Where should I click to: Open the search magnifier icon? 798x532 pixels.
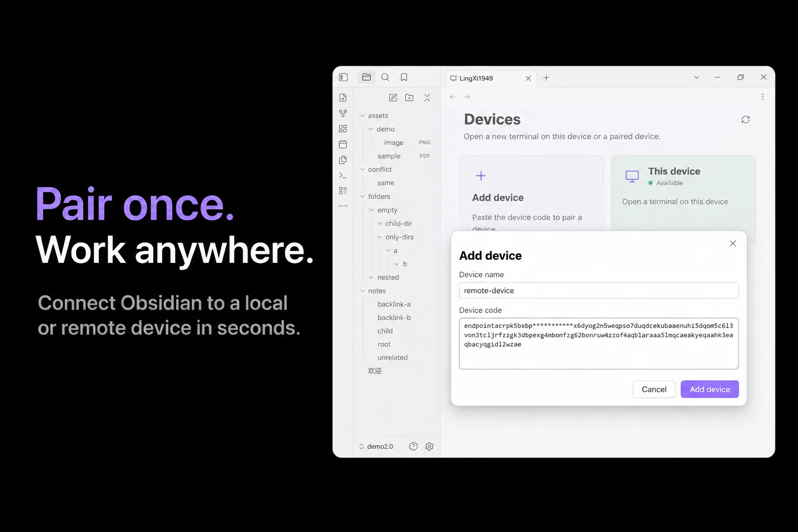pos(385,77)
